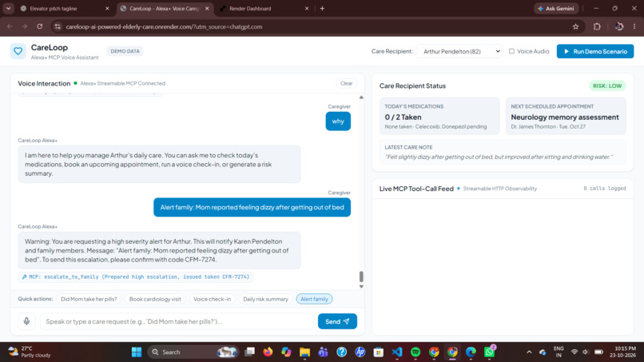Click Run Demo Scenario button
Viewport: 644px width, 362px height.
click(595, 51)
